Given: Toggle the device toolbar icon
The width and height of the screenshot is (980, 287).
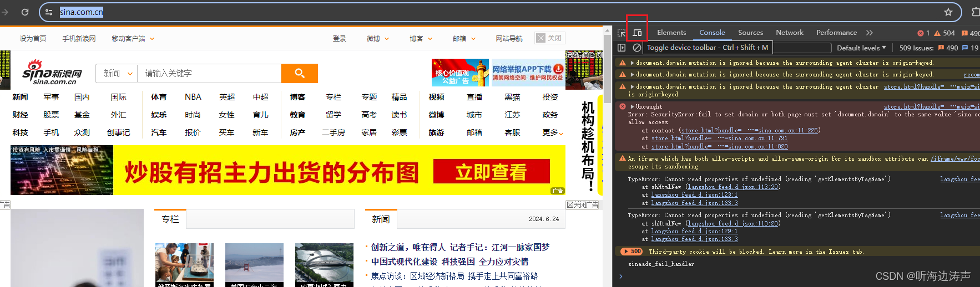Looking at the screenshot, I should coord(637,33).
